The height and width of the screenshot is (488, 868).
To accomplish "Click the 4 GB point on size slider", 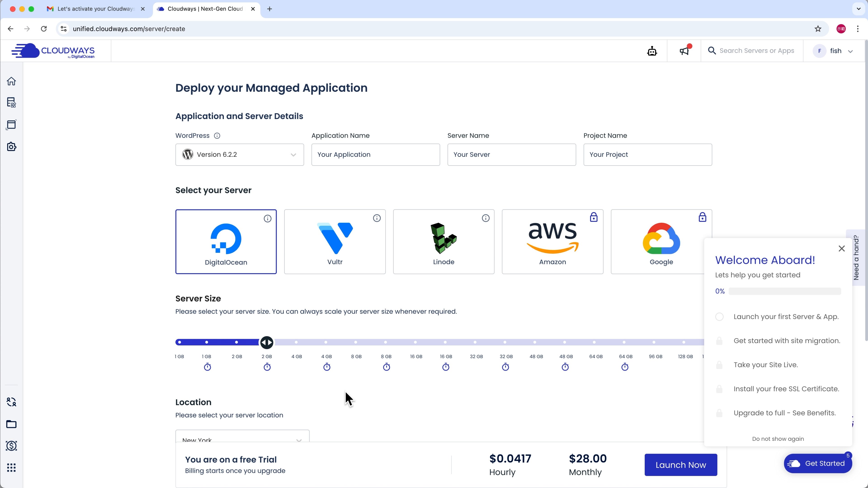I will point(296,342).
